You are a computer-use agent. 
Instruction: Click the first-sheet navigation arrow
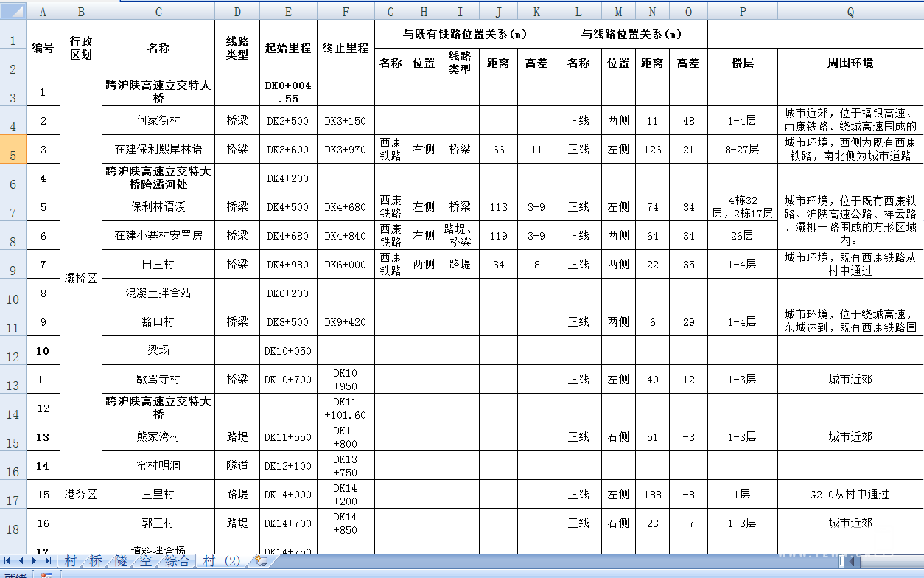click(x=7, y=562)
